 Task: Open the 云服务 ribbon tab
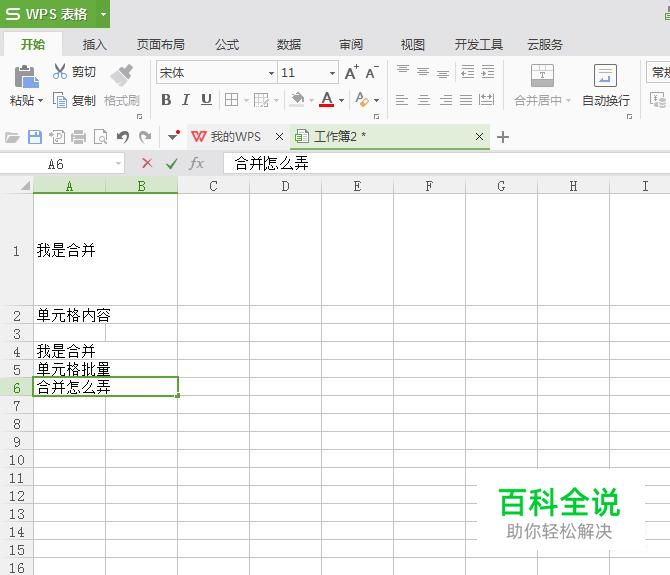[545, 44]
